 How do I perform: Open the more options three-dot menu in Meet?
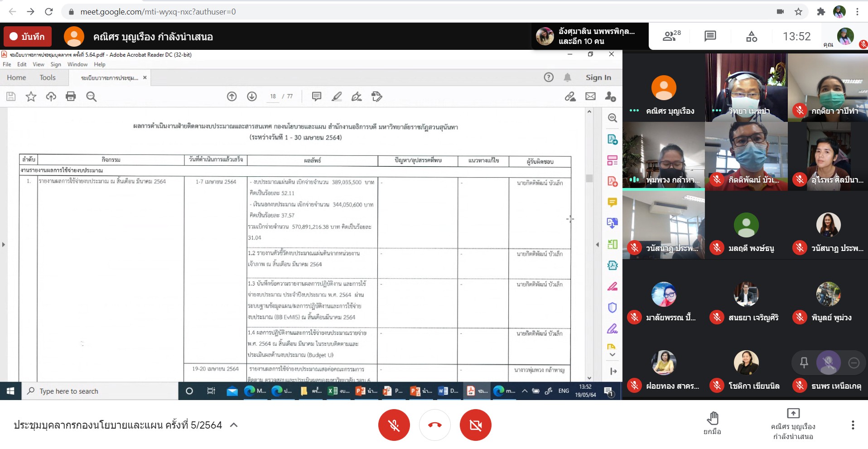coord(853,425)
